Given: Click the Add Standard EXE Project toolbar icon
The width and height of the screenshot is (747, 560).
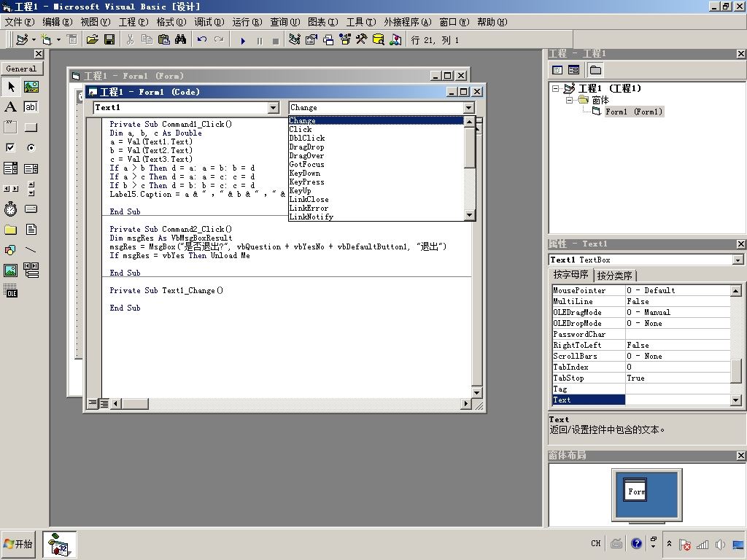Looking at the screenshot, I should pos(22,39).
